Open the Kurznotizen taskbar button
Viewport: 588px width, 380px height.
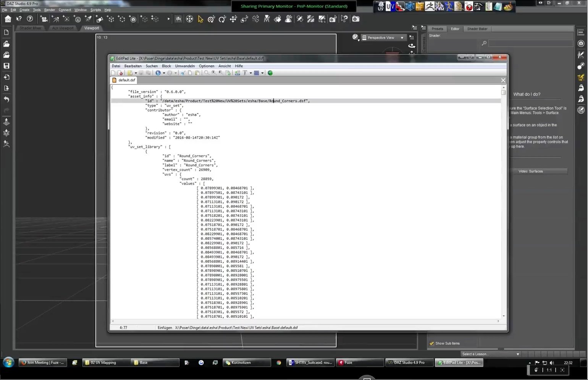pos(247,362)
